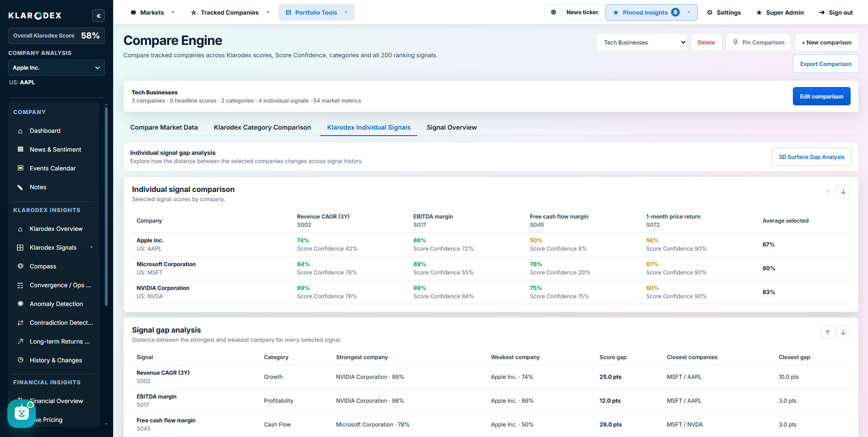868x437 pixels.
Task: Open the Pinned Insights dropdown
Action: pyautogui.click(x=651, y=12)
